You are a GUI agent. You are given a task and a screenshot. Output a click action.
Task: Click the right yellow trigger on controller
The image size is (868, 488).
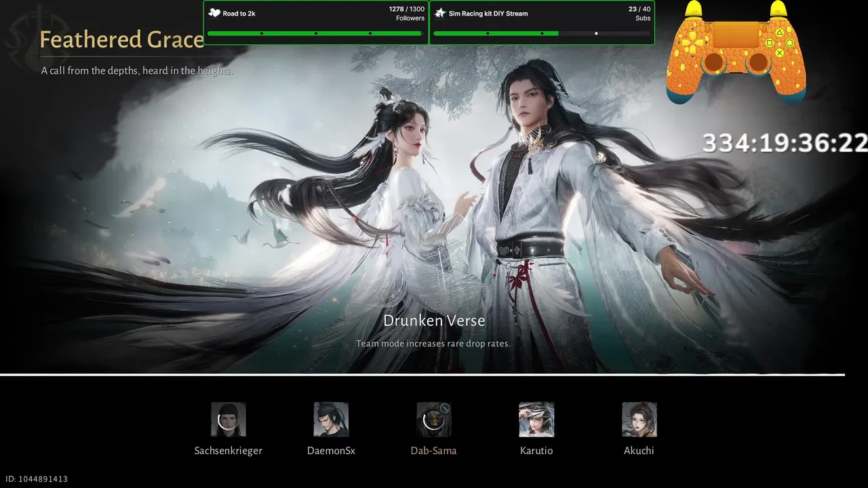[778, 10]
